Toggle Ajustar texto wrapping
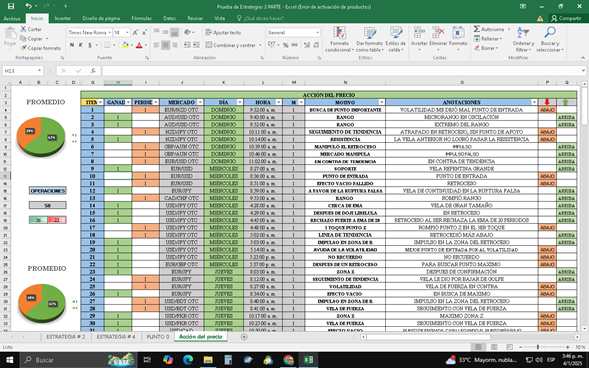The image size is (589, 368). click(x=223, y=33)
